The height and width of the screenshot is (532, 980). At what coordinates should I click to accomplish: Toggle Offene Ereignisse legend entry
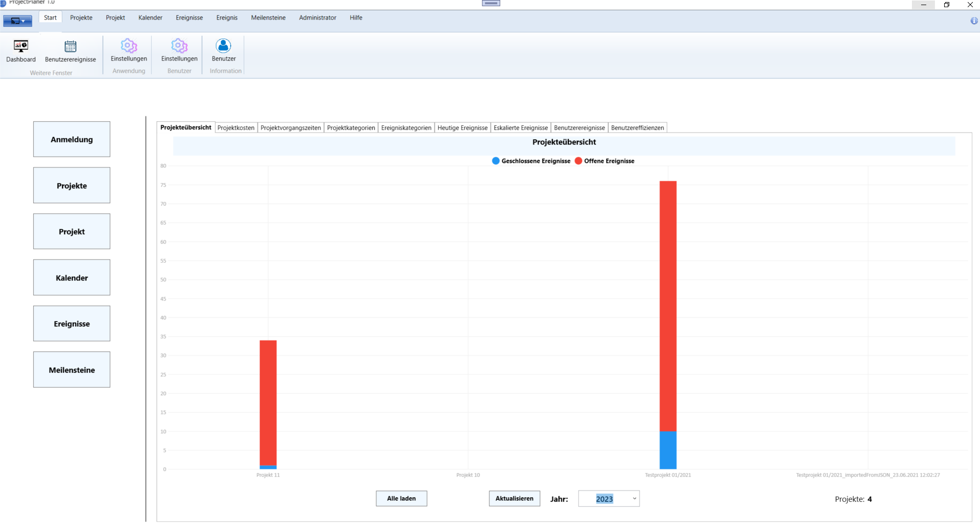click(x=605, y=161)
